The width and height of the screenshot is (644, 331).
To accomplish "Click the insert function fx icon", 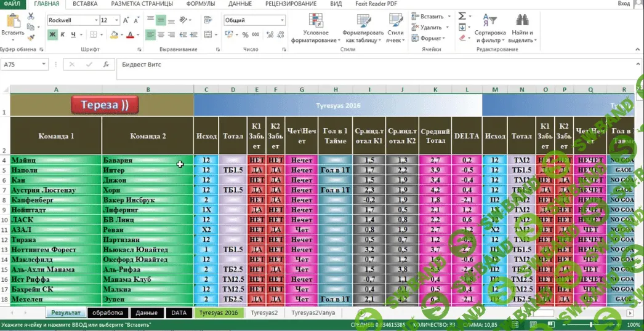I will pos(106,65).
